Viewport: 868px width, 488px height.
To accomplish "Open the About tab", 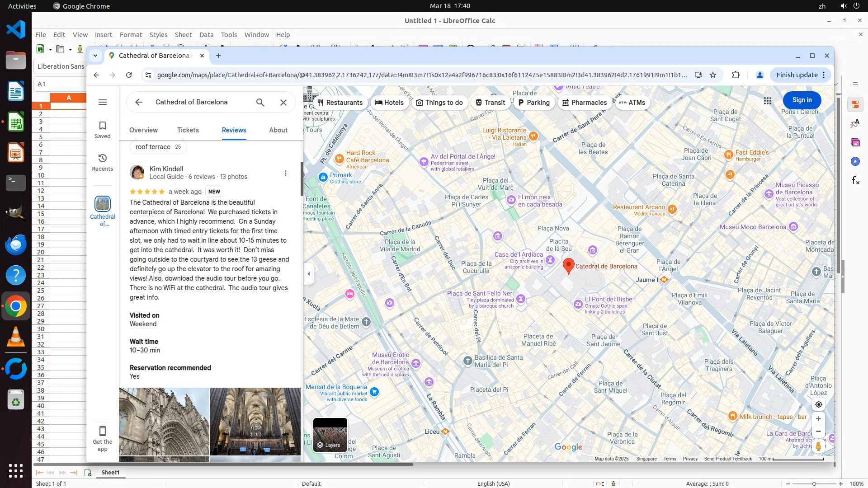I will tap(278, 130).
